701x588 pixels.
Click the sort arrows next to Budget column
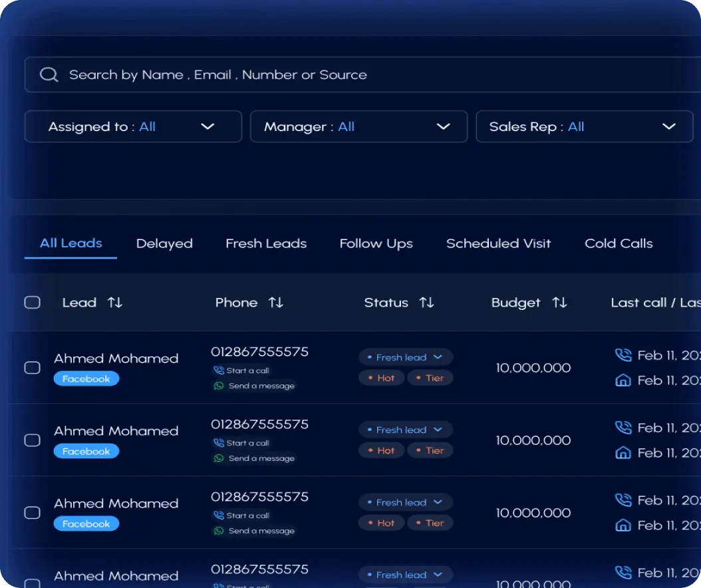pyautogui.click(x=559, y=302)
